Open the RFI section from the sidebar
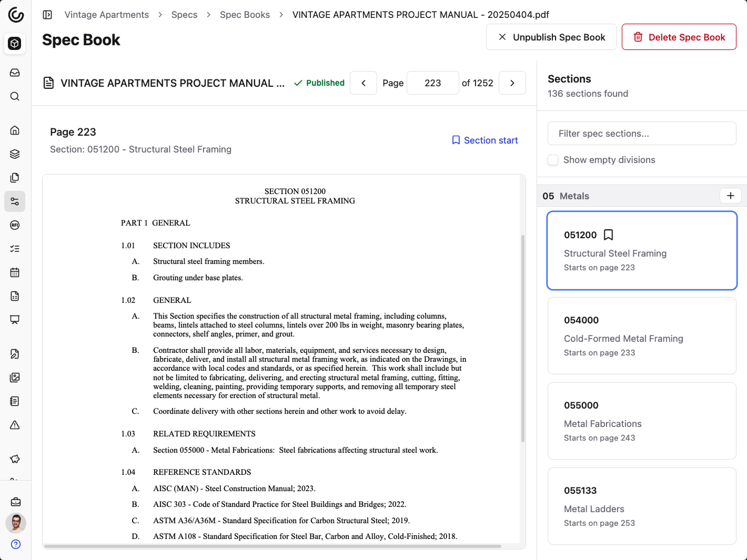The image size is (747, 560). pyautogui.click(x=15, y=225)
